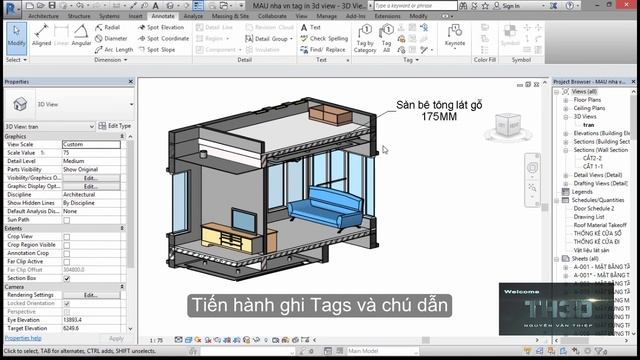Viewport: 640px width, 360px height.
Task: Uncheck the Section Box checkbox
Action: pos(67,278)
